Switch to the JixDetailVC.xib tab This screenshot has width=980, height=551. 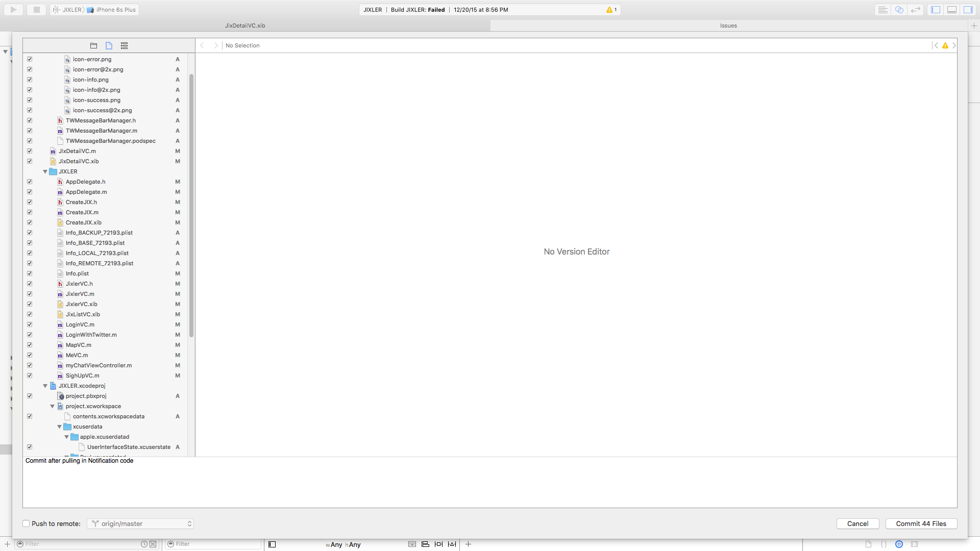tap(245, 26)
